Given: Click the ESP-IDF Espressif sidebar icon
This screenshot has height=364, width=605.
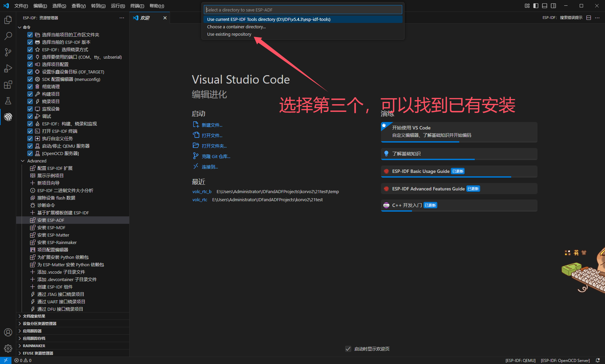Looking at the screenshot, I should point(8,117).
